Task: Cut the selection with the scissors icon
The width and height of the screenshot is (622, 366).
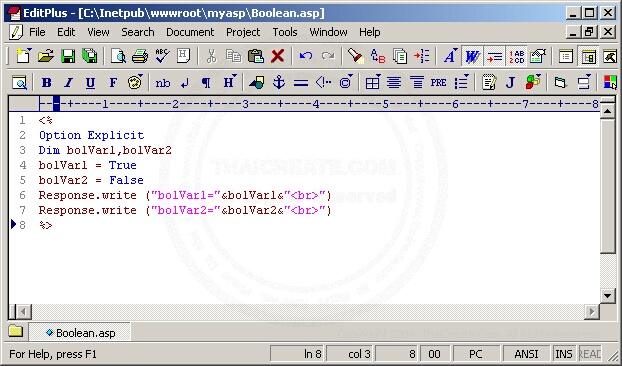Action: click(211, 56)
